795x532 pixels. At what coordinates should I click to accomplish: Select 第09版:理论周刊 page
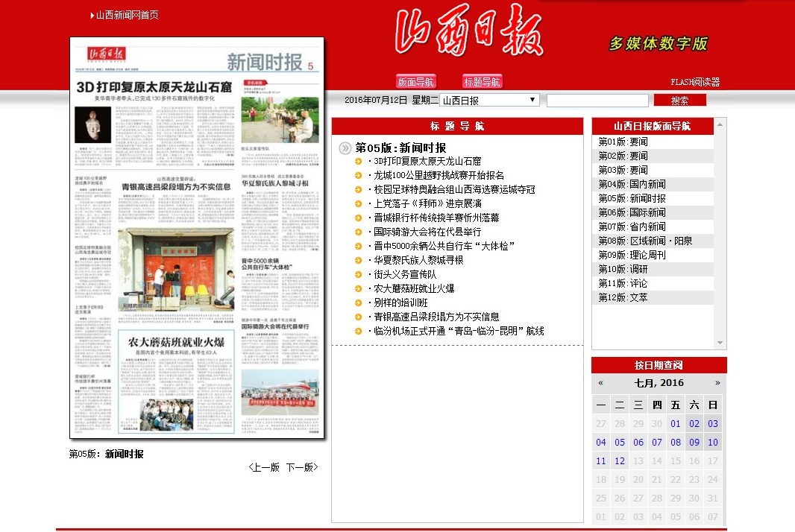632,256
